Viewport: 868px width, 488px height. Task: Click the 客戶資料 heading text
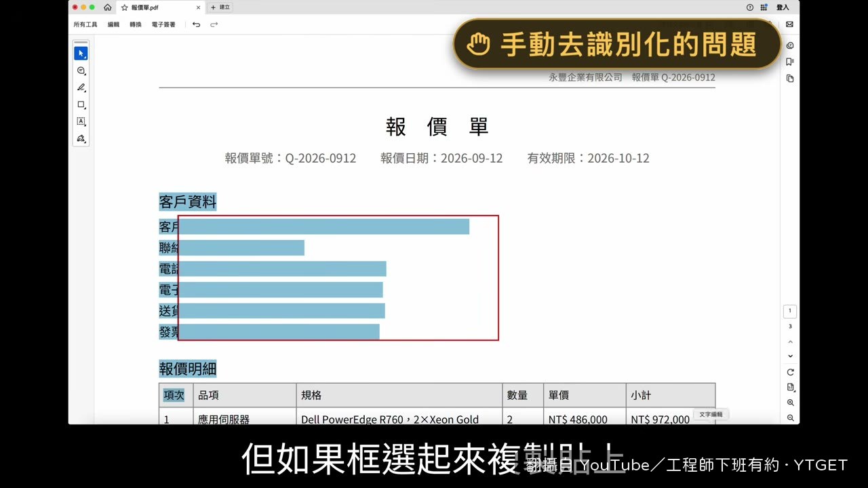point(188,201)
